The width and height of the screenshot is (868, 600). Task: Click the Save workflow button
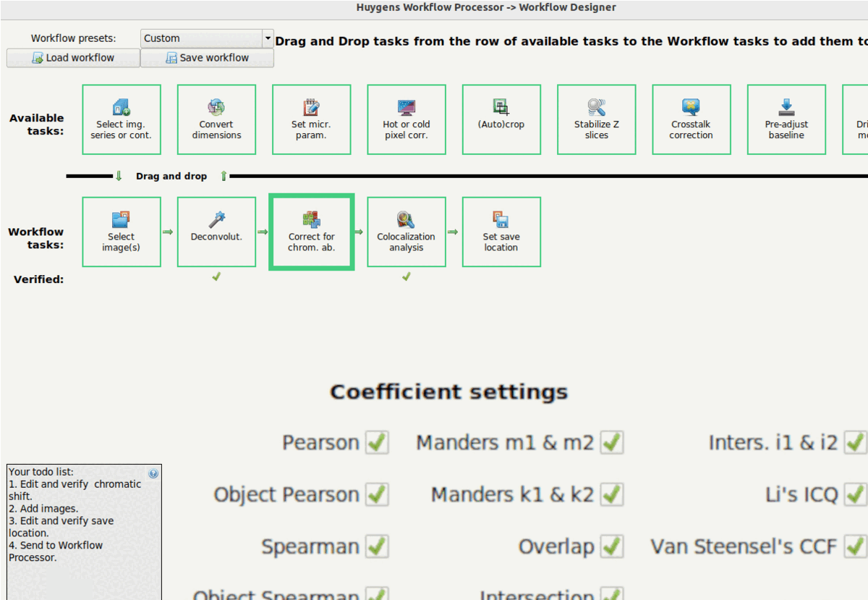[207, 58]
